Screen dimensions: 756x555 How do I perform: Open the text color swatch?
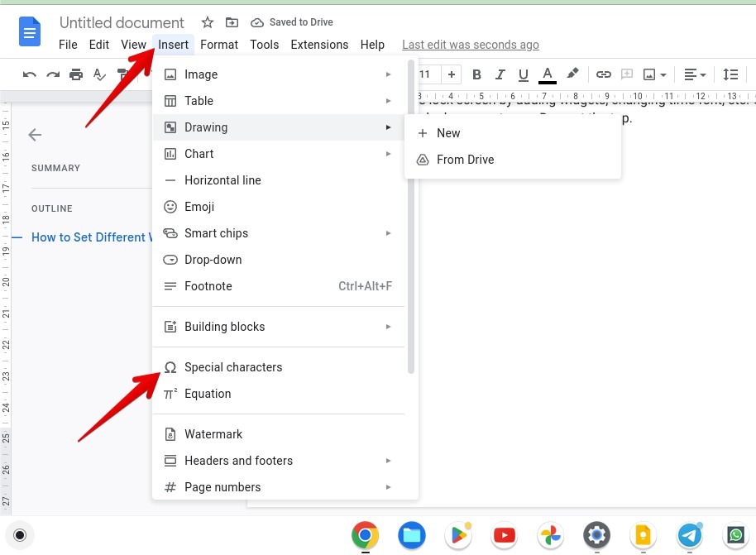547,74
